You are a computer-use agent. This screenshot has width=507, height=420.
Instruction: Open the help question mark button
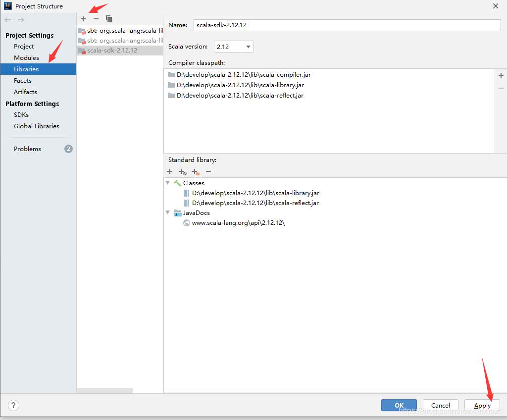(x=13, y=405)
